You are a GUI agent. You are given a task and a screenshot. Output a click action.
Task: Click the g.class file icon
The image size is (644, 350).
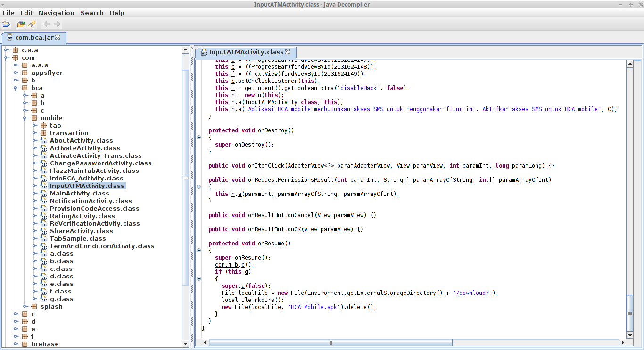coord(44,299)
